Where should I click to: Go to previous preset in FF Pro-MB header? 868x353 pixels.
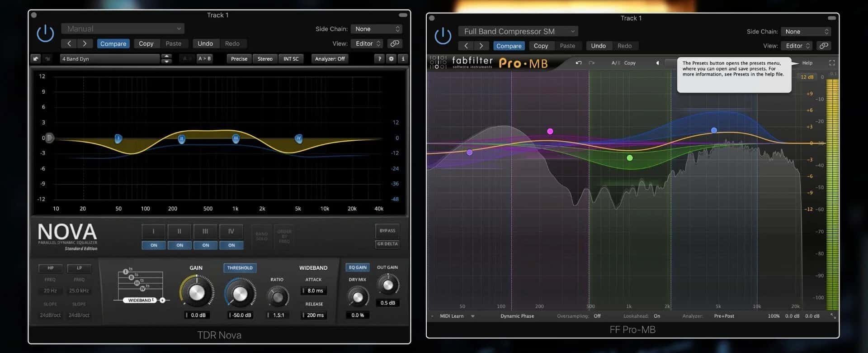click(x=466, y=46)
